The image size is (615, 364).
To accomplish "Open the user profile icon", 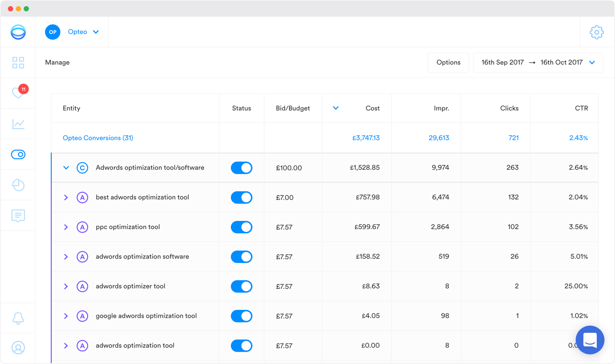I will [x=18, y=348].
